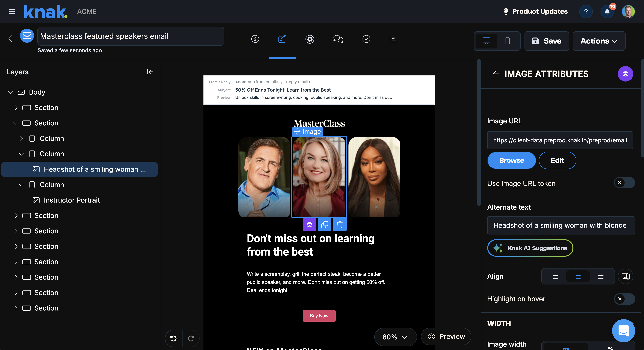Open the comments tab
Viewport: 644px width, 350px height.
click(x=338, y=39)
